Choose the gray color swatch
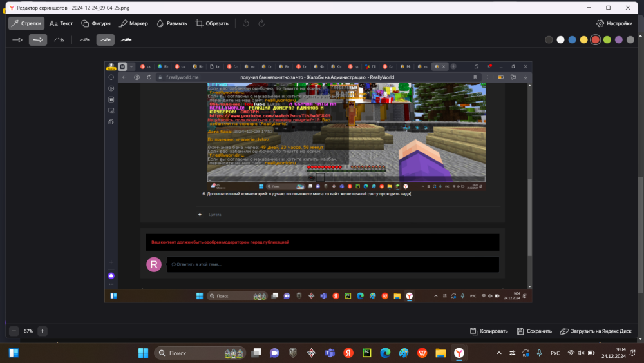 coord(630,40)
